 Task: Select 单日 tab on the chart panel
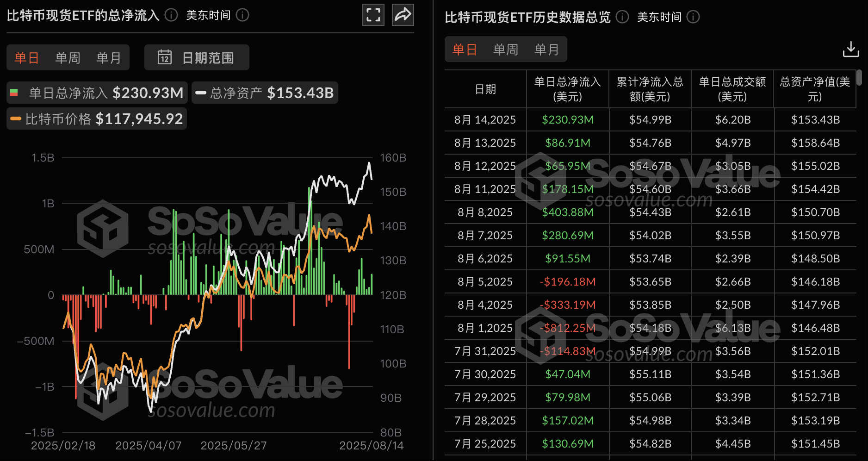(x=26, y=57)
